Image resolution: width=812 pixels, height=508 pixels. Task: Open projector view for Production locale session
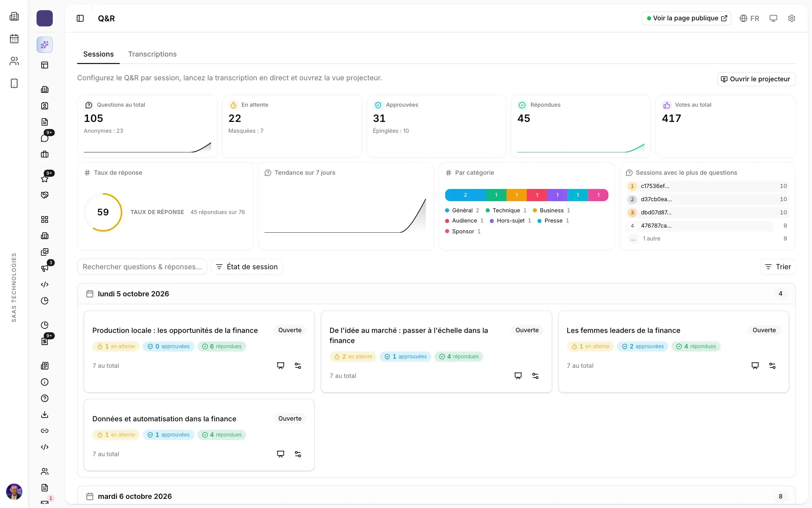tap(280, 366)
